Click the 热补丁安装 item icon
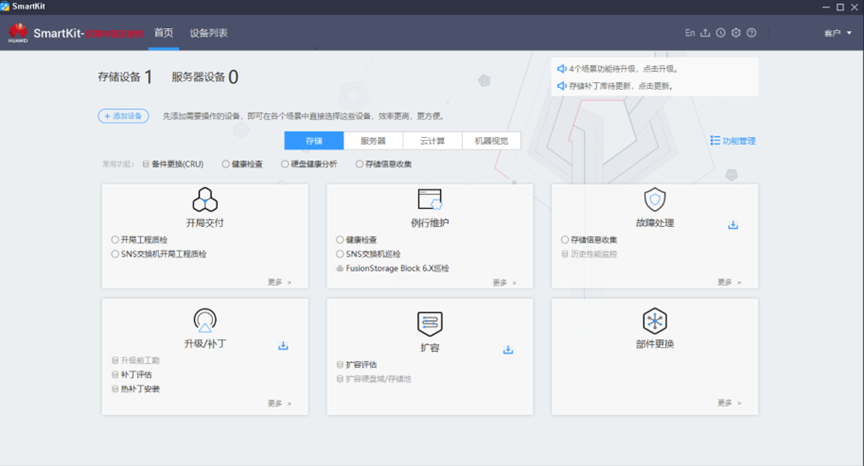Screen dimensions: 864x466 [x=115, y=389]
